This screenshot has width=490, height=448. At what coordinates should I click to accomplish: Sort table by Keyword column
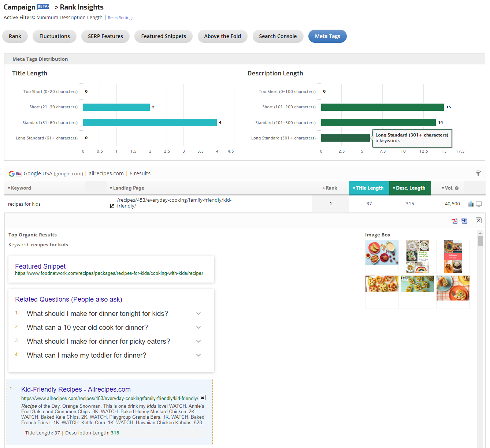click(x=19, y=188)
